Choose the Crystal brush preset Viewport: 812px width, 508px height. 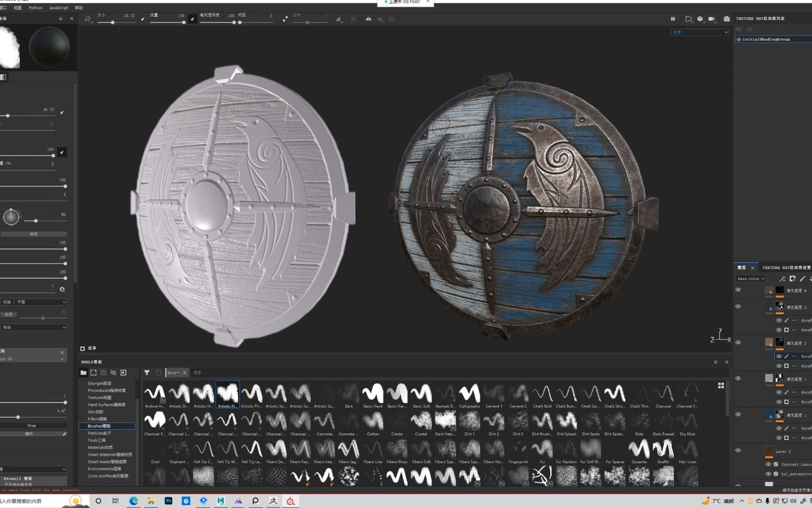(421, 422)
